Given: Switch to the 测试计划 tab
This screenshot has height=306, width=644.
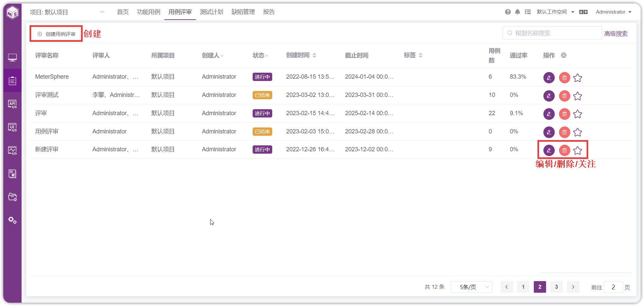Looking at the screenshot, I should point(211,12).
